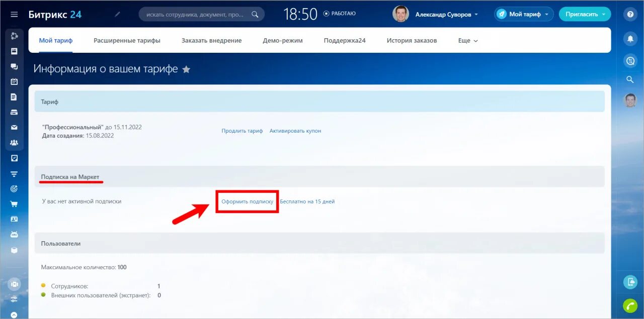The height and width of the screenshot is (319, 644).
Task: Select the Мой тариф tab
Action: [56, 41]
